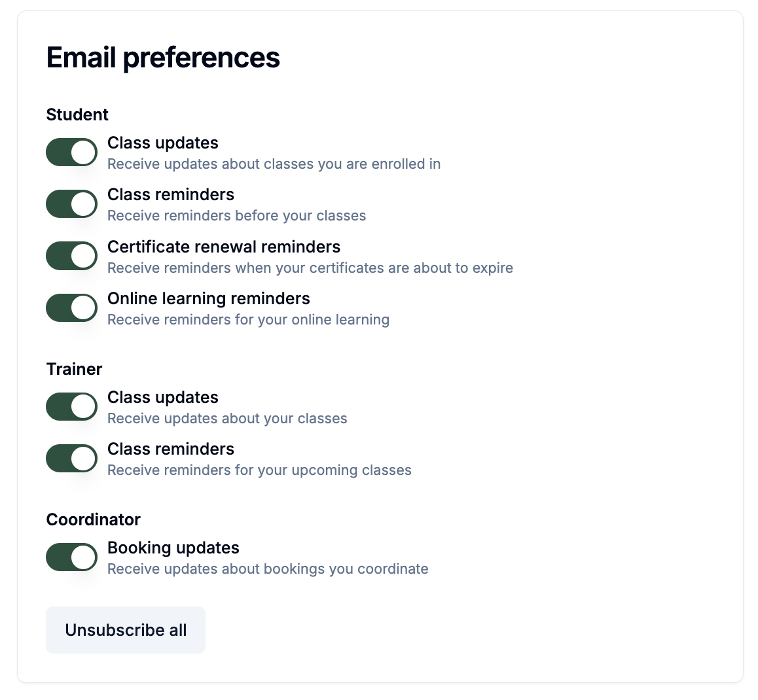Click the Online learning reminders label
This screenshot has width=758, height=700.
pos(208,298)
